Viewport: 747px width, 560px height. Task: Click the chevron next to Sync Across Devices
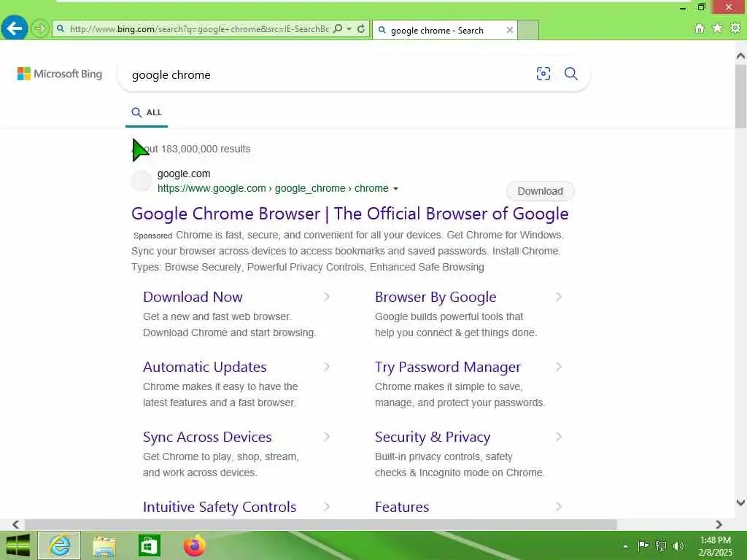click(x=327, y=437)
